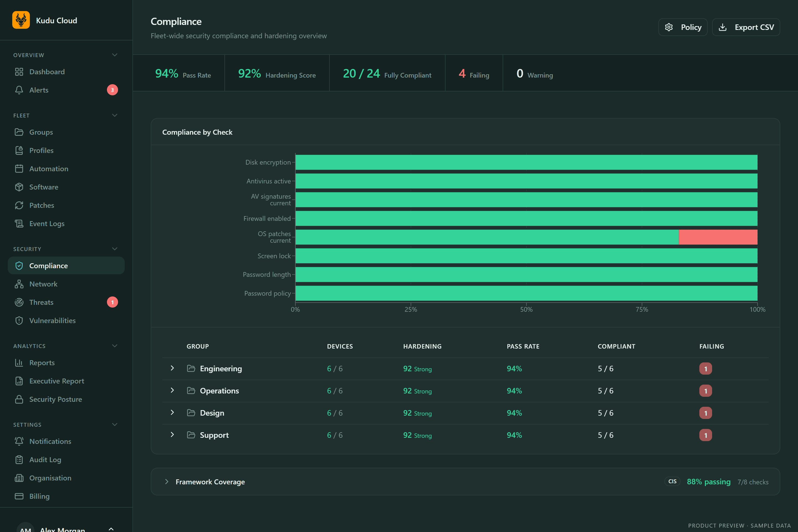
Task: Open the Compliance page in the sidebar
Action: coord(66,266)
